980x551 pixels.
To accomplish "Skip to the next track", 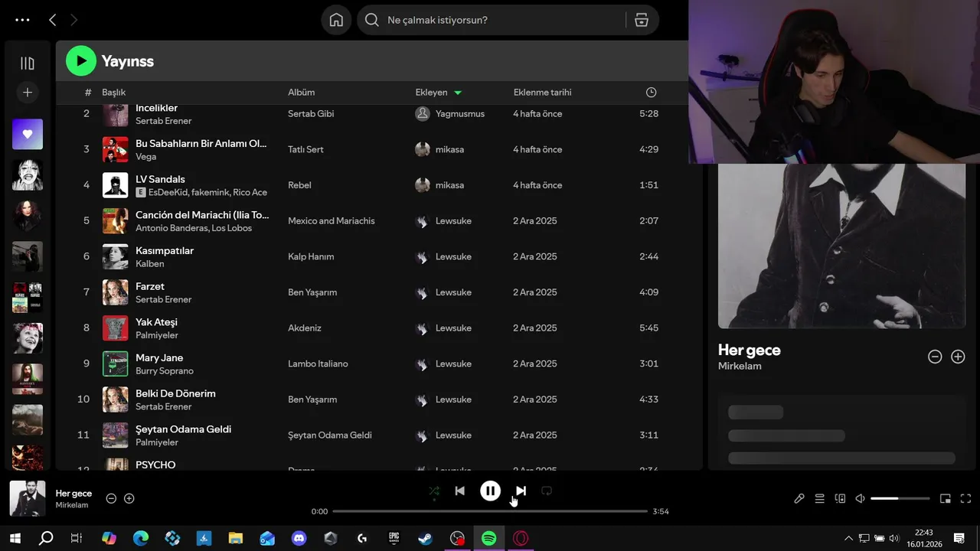I will point(521,491).
